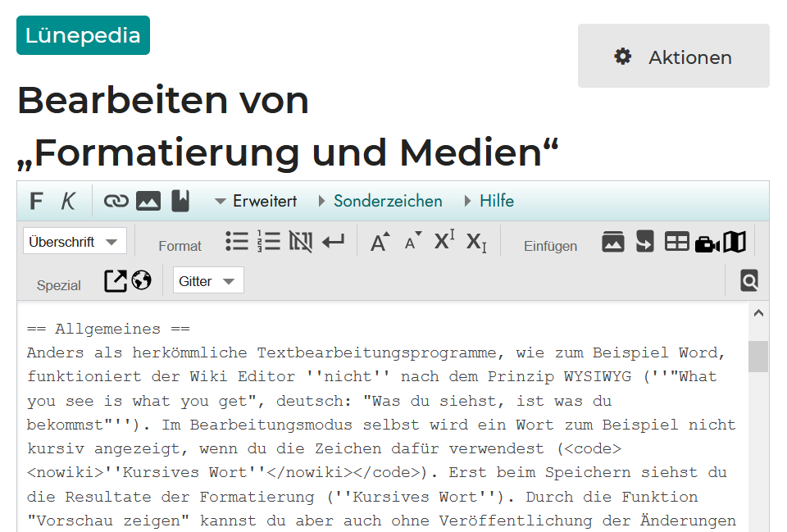Make text superscript
The width and height of the screenshot is (787, 532).
tap(444, 241)
